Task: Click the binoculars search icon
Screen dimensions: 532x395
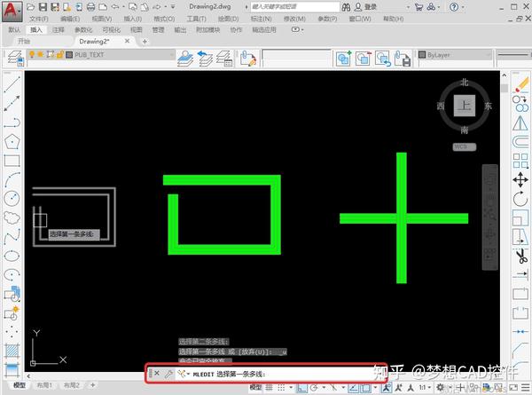Action: click(346, 7)
